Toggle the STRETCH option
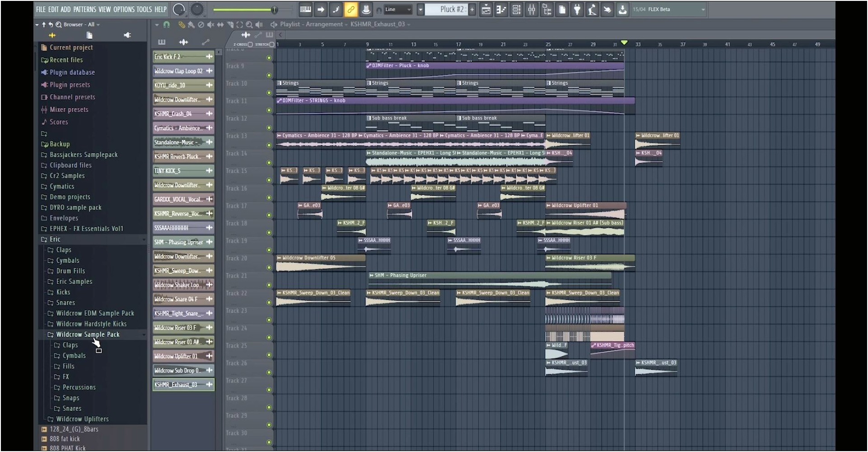 click(271, 44)
